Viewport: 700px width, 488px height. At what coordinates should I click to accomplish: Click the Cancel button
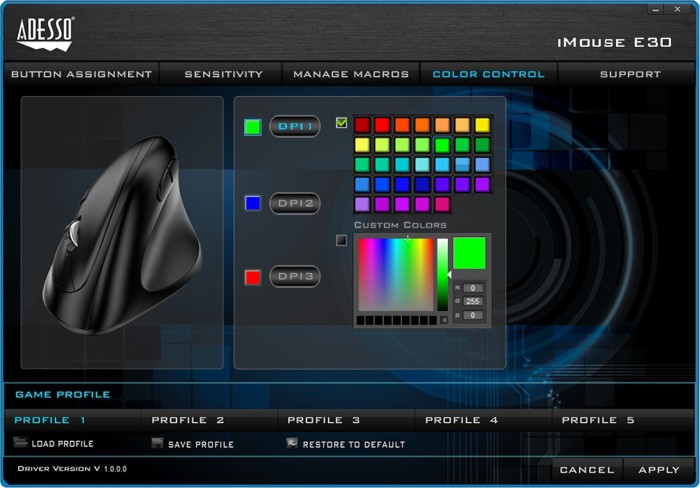tap(587, 469)
